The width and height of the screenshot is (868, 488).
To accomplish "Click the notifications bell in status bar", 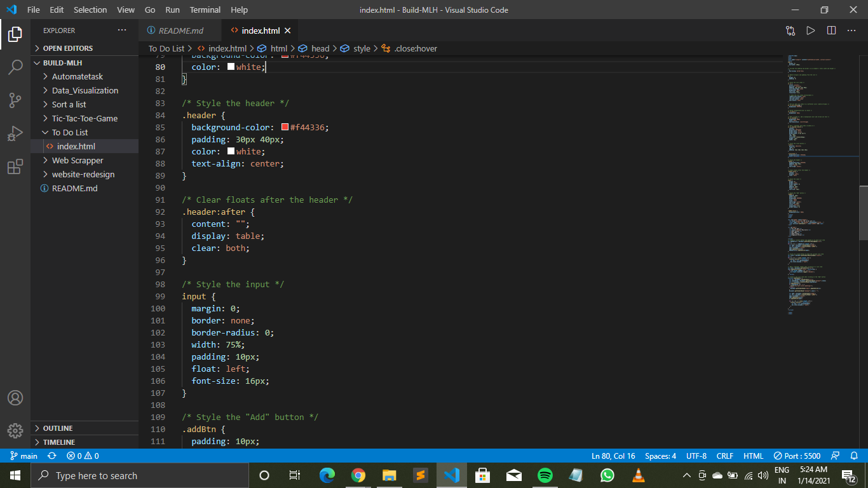I will tap(854, 456).
